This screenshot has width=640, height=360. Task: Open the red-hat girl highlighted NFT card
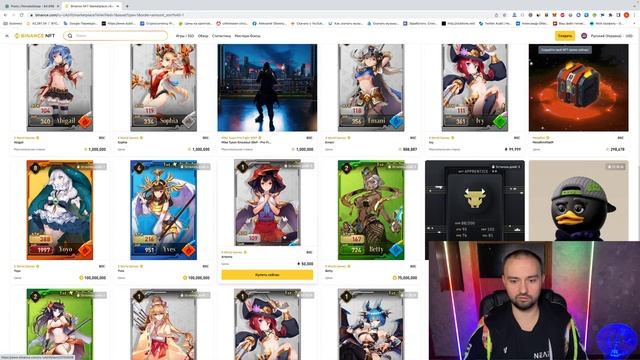point(267,203)
